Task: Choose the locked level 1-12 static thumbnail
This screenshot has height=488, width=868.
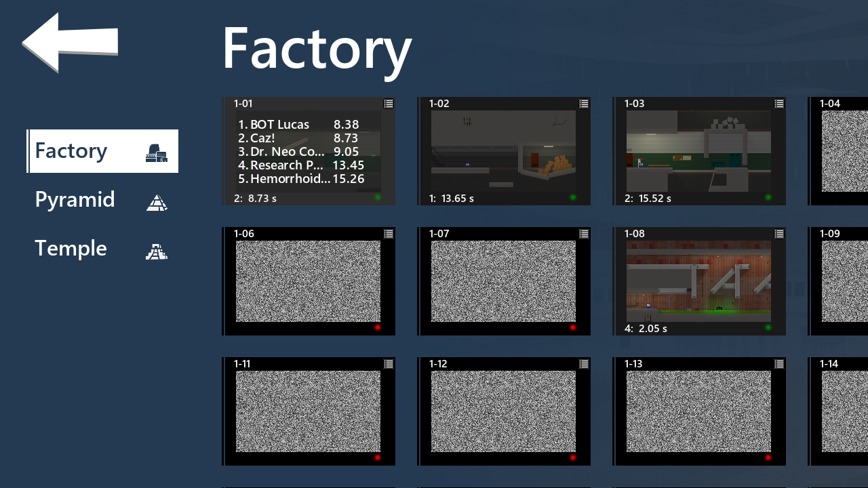Action: coord(503,411)
